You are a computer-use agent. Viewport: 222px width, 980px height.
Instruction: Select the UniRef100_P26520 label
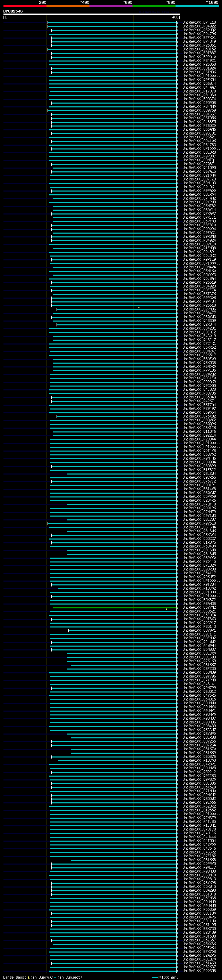pos(199,125)
